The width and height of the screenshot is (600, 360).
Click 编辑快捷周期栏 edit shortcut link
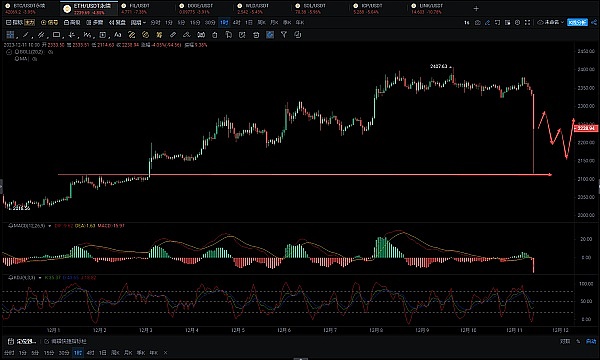point(66,341)
